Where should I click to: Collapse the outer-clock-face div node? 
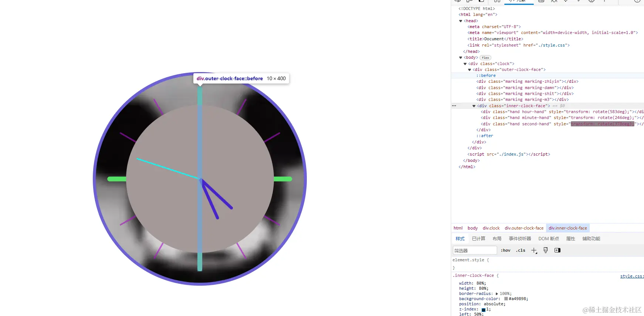point(470,70)
